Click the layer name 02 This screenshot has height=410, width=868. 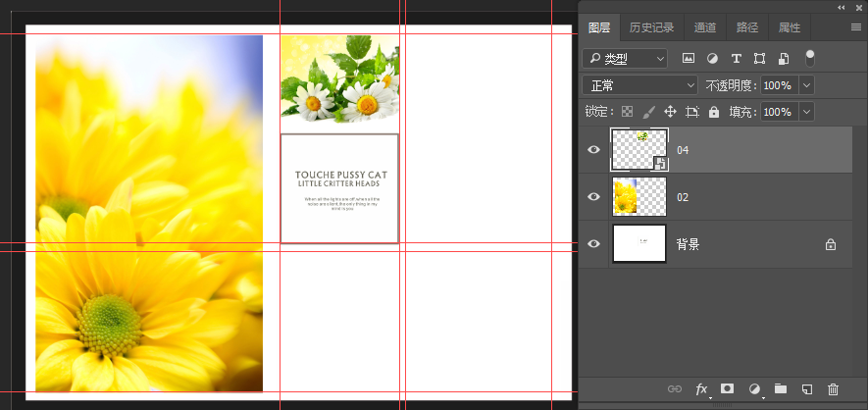683,197
